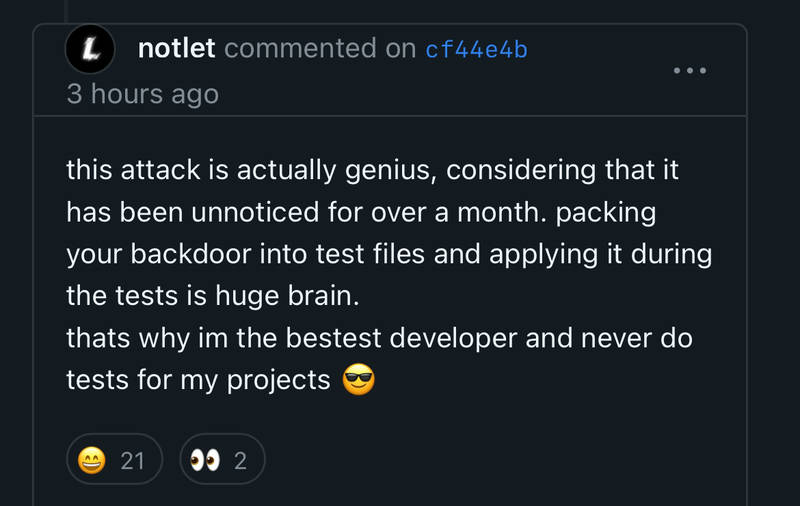Toggle the grinning face reaction pill
800x506 pixels.
coord(115,459)
